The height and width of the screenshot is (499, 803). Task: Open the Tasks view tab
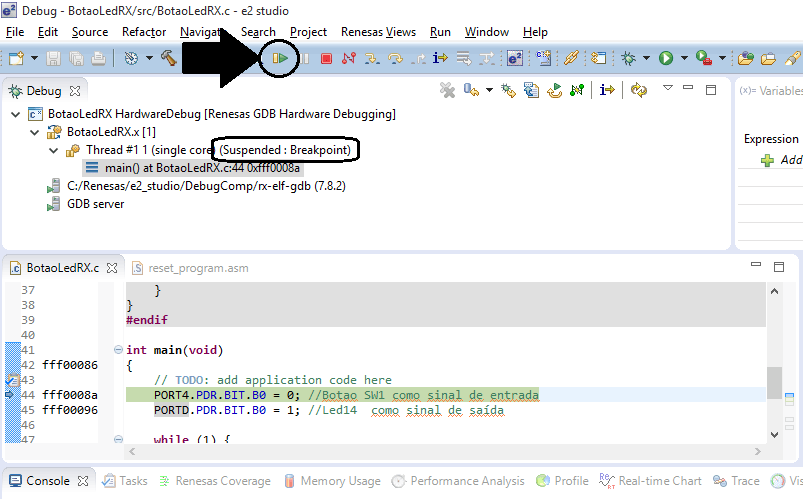(125, 481)
